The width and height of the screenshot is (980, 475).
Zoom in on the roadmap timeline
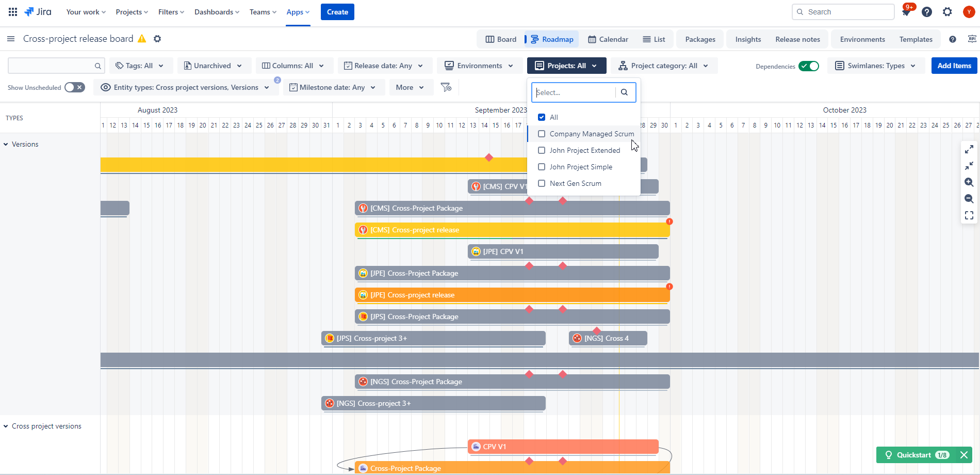point(969,182)
